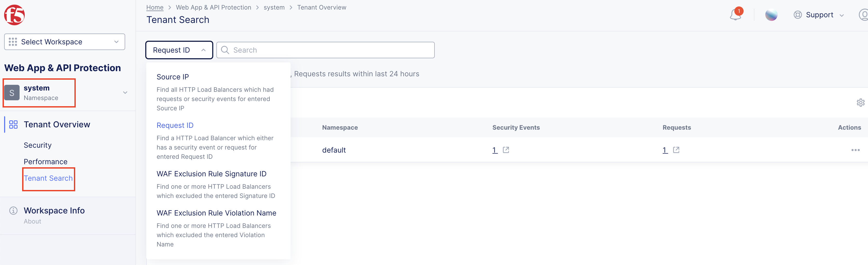
Task: Click the Requests column header
Action: coord(677,127)
